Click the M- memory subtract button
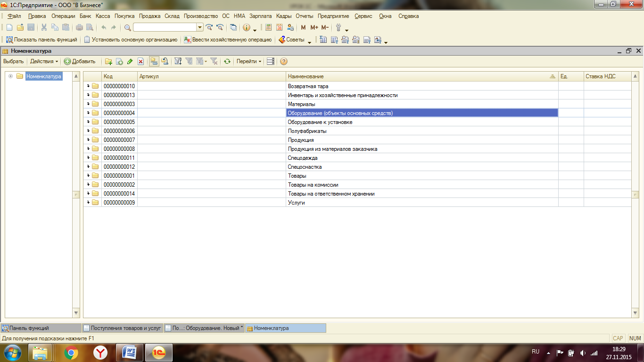The image size is (644, 362). coord(325,27)
